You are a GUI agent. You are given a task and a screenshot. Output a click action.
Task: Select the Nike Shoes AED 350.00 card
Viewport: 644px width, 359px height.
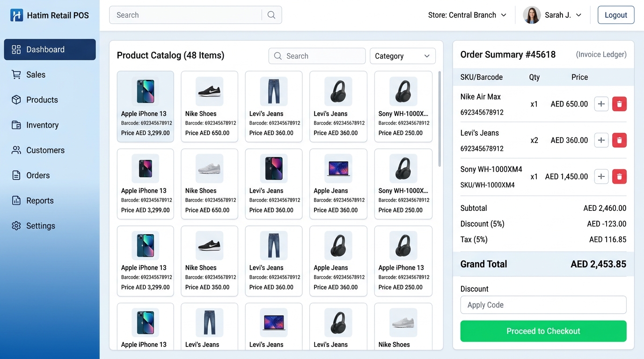(x=210, y=261)
